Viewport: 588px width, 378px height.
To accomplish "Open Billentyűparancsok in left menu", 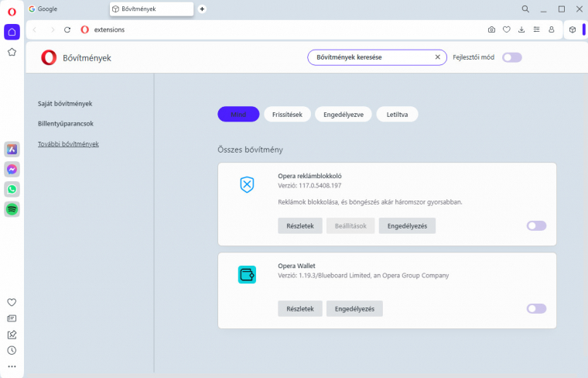I will [66, 123].
